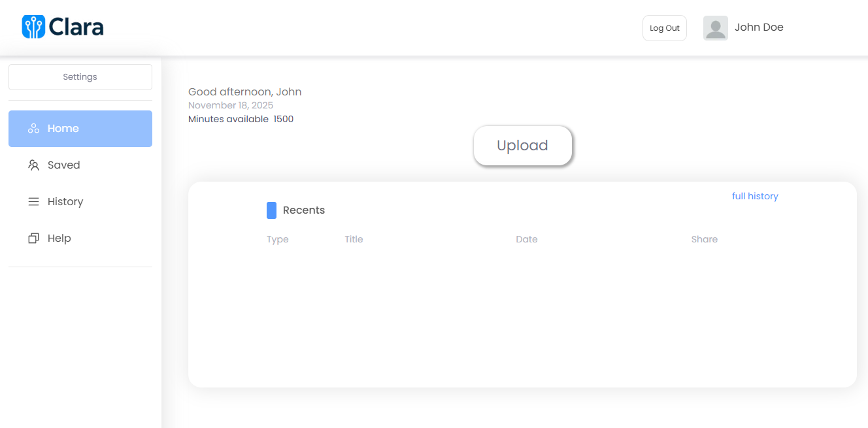Click the Saved people icon

tap(33, 165)
